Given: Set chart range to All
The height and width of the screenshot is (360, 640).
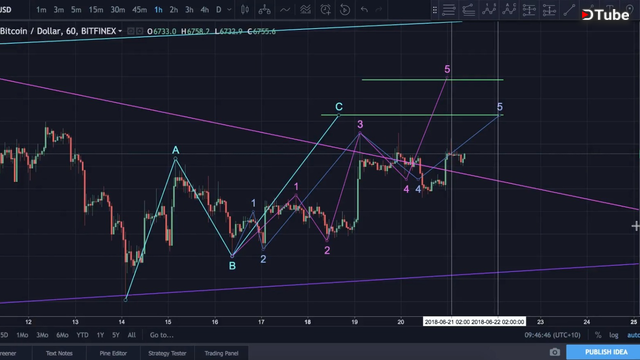Looking at the screenshot, I should 131,335.
